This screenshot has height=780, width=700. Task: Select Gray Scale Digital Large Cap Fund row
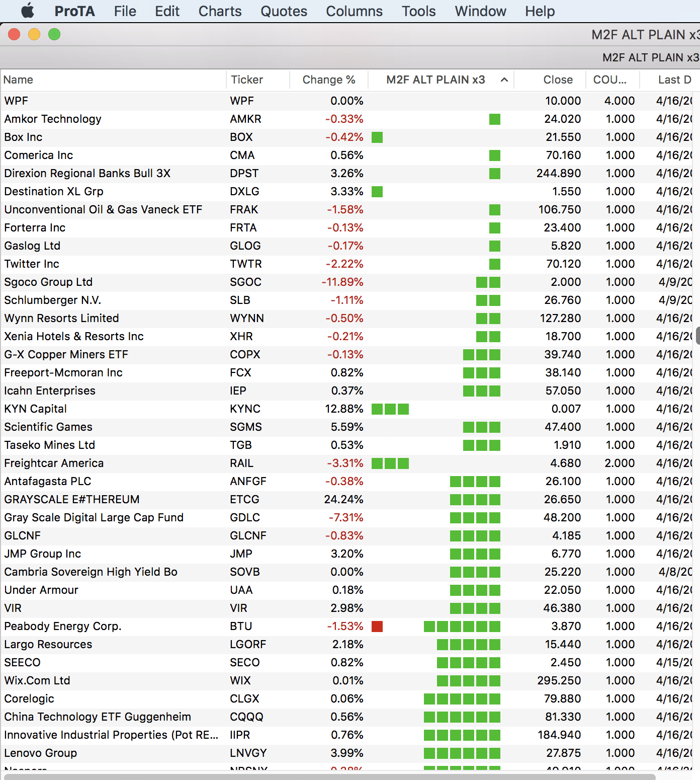(347, 518)
